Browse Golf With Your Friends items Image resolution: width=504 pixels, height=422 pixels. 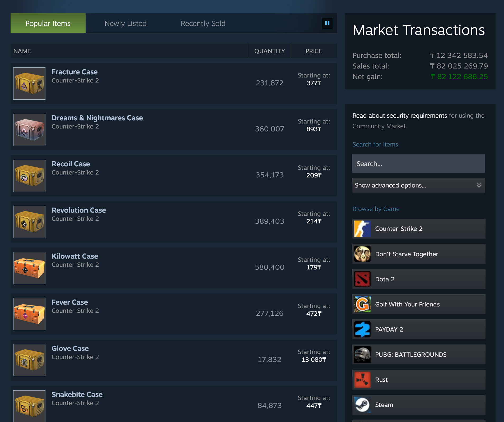click(x=419, y=304)
